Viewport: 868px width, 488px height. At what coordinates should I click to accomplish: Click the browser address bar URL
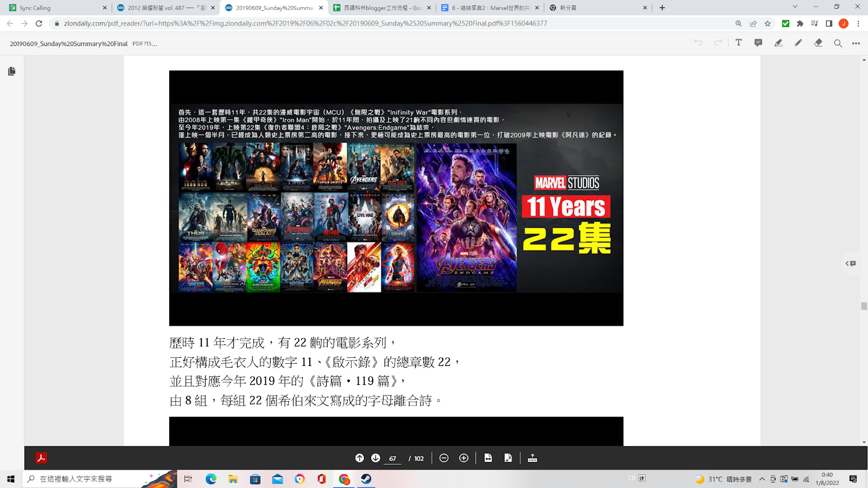[305, 23]
